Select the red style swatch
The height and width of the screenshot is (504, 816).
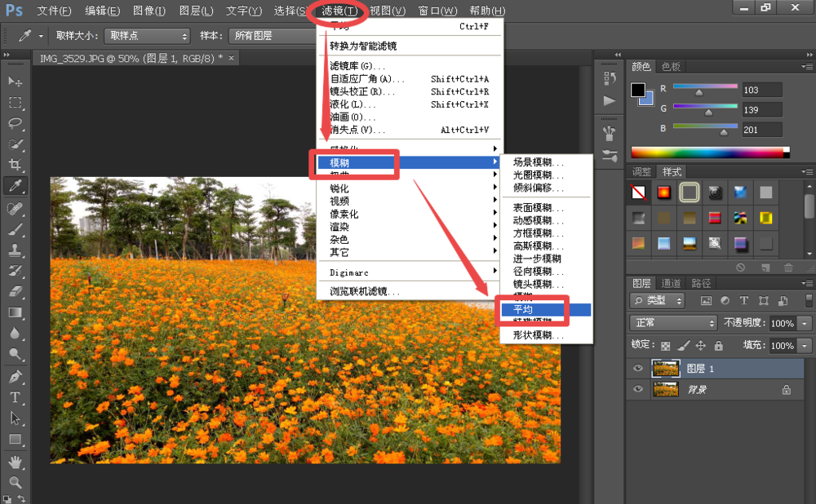tap(664, 192)
